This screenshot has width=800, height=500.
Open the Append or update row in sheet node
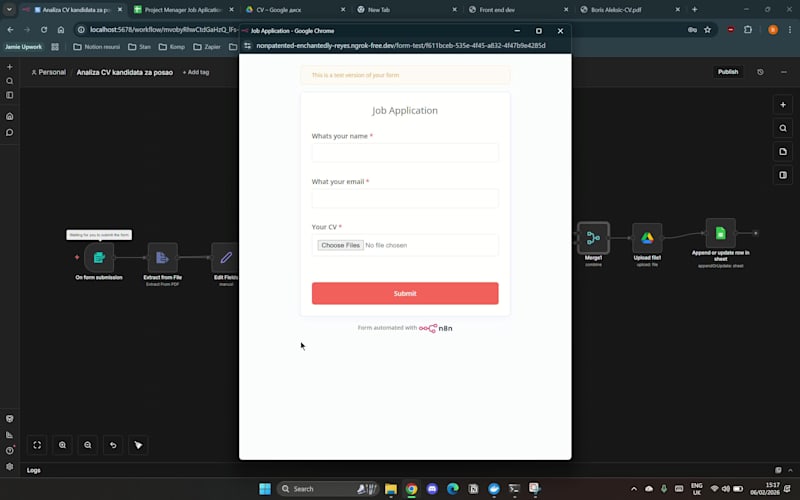point(720,233)
